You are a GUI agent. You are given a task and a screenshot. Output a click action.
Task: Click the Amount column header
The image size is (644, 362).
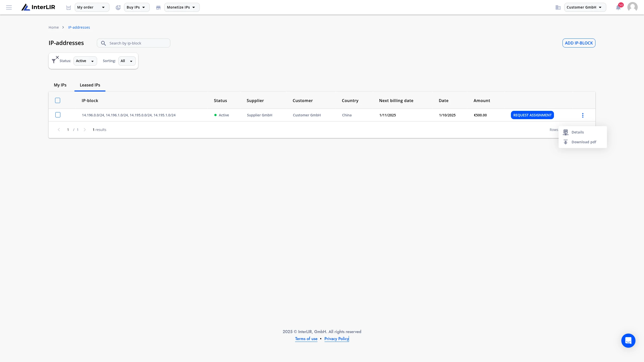[x=482, y=101]
